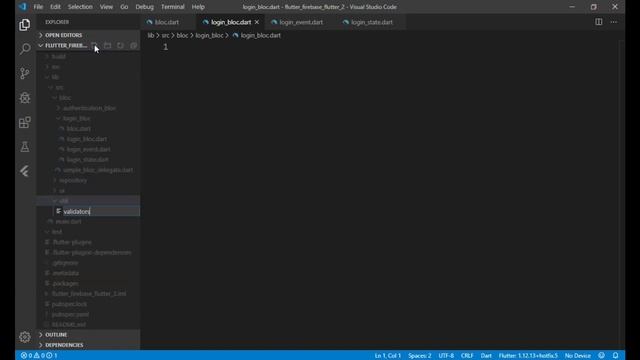Viewport: 640px width, 360px height.
Task: Expand the build folder in explorer
Action: [88, 56]
